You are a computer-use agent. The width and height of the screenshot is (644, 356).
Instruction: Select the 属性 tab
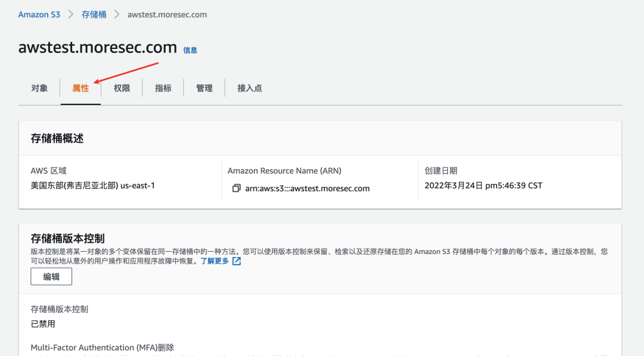click(80, 88)
